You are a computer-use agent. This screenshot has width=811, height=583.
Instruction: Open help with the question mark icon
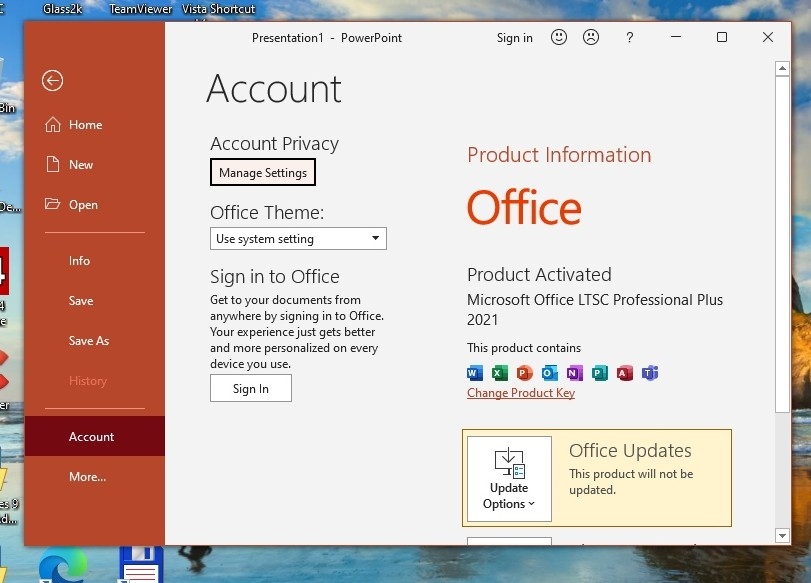629,37
